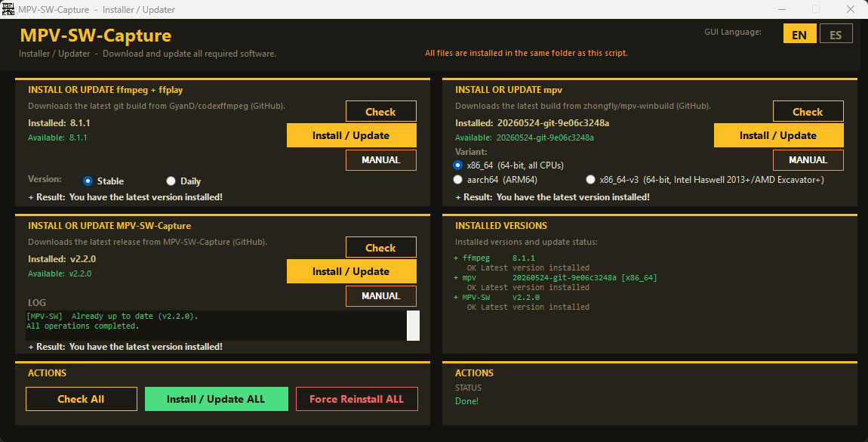Click 'All operations completed.' log line
Screen dimensions: 868x442
click(83, 326)
